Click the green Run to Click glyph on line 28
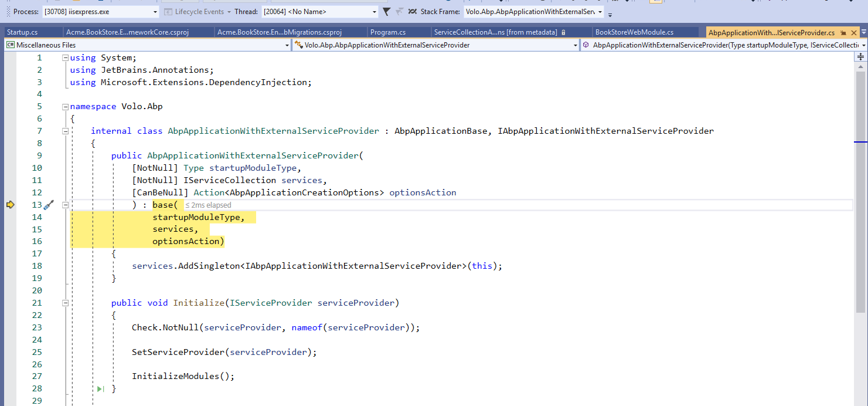Screen dimensions: 868x406 [x=101, y=388]
